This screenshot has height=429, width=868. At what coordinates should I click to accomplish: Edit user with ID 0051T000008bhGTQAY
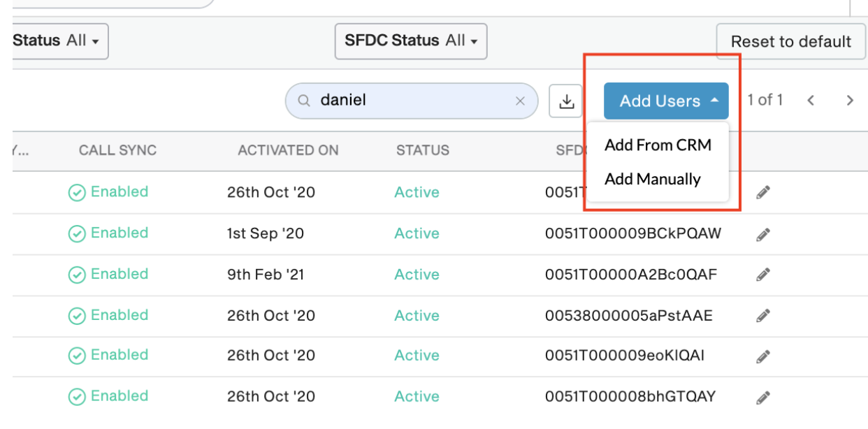pyautogui.click(x=763, y=397)
